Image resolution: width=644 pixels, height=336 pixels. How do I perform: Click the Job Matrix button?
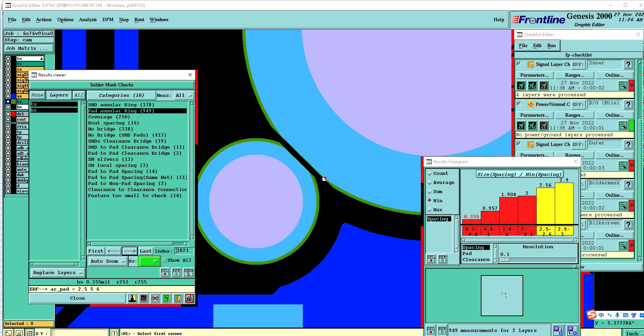pyautogui.click(x=29, y=48)
